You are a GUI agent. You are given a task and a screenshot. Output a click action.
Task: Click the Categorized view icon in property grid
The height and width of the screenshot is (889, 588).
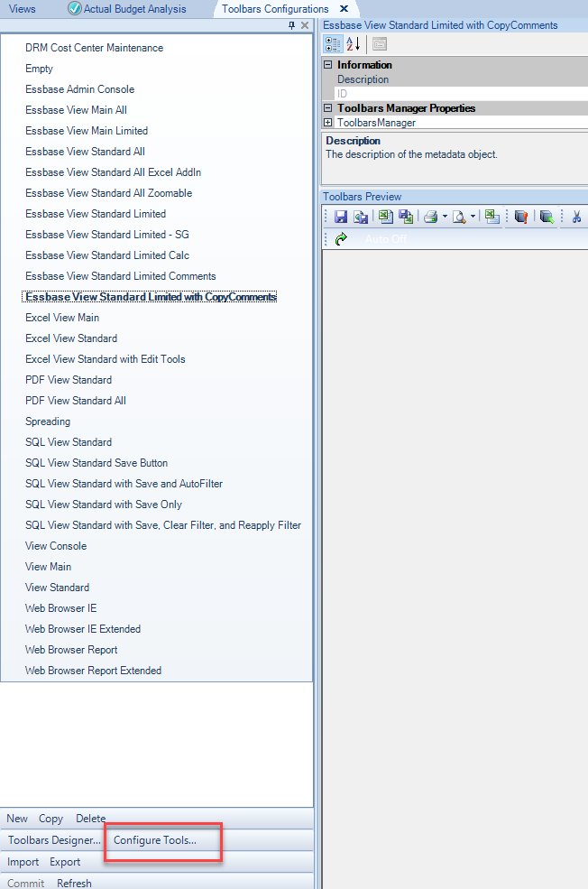click(x=333, y=43)
